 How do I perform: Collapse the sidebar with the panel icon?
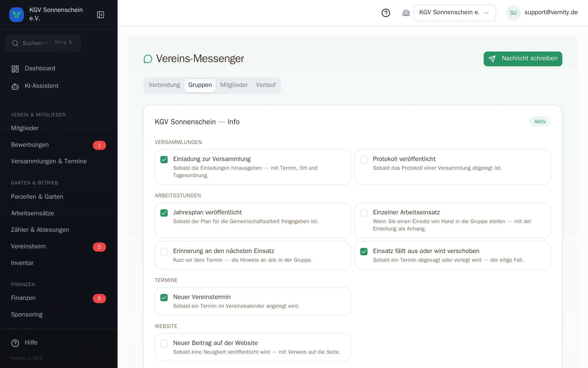101,14
